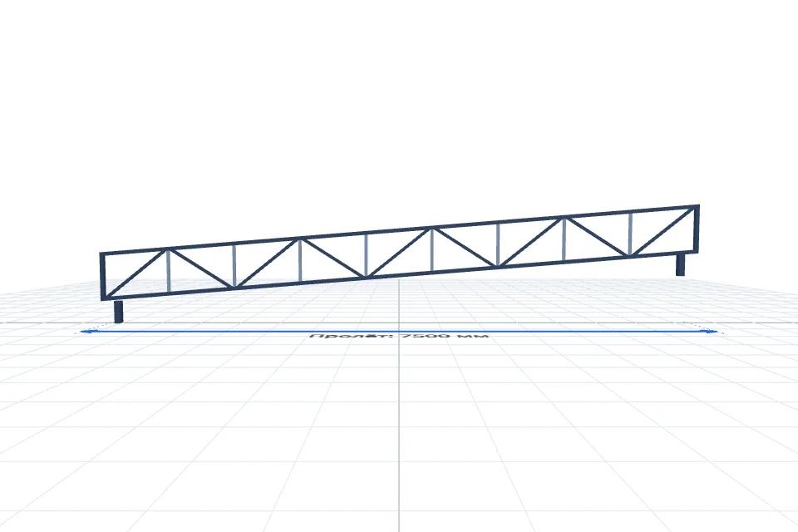The image size is (798, 532).
Task: Click the blue span dimension line
Action: (x=399, y=332)
